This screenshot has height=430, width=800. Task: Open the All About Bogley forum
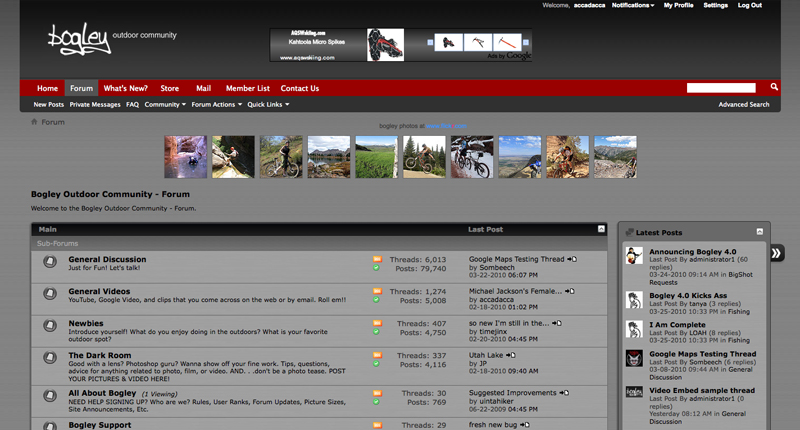tap(102, 394)
